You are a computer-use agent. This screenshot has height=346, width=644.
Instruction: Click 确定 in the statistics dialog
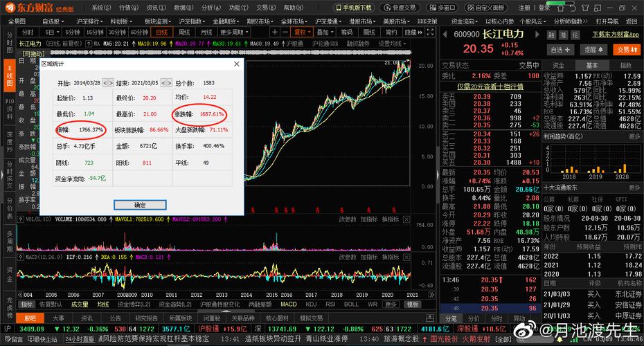[x=140, y=205]
